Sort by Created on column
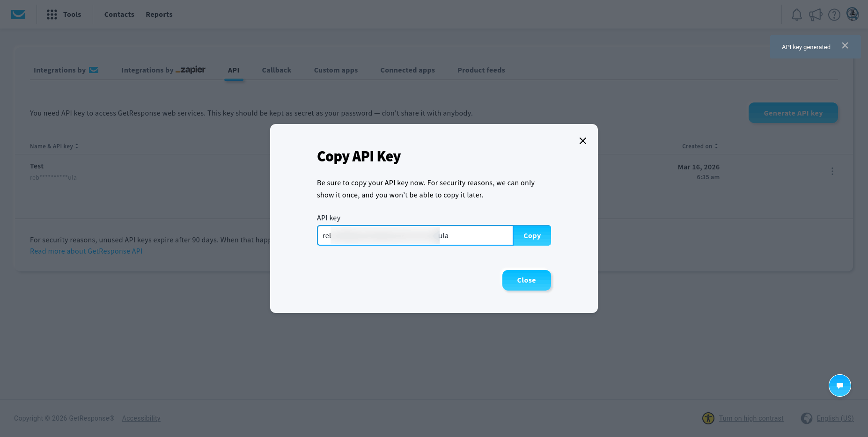 [699, 146]
